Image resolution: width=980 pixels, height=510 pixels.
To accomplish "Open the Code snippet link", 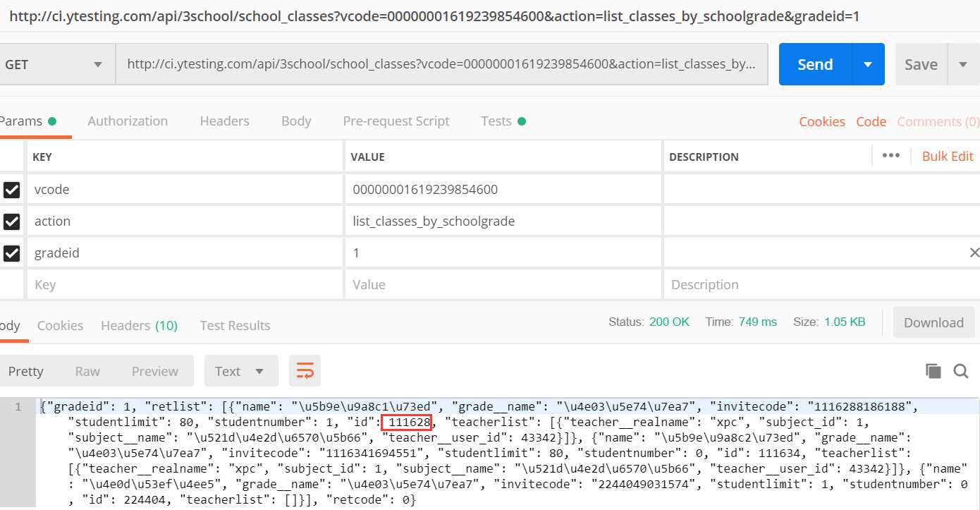I will point(871,121).
